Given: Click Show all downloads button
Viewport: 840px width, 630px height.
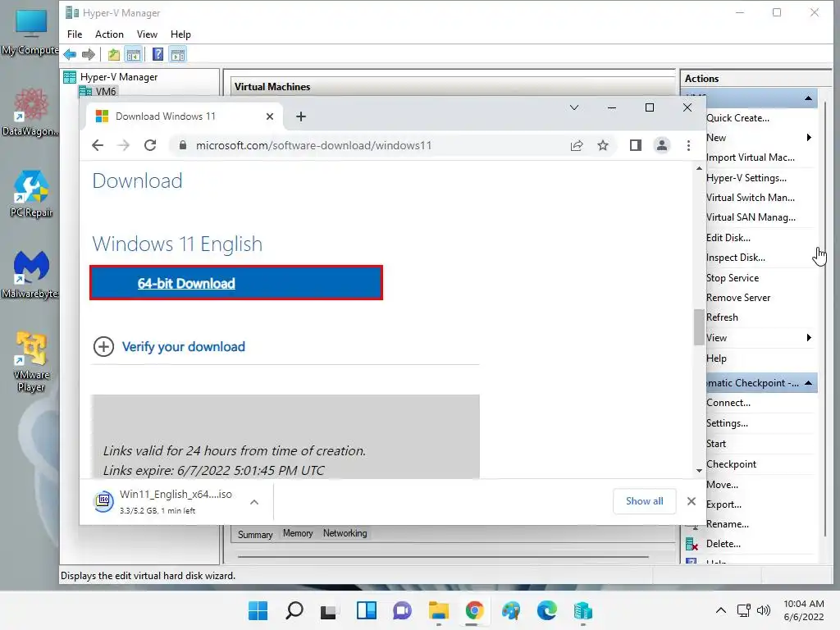Looking at the screenshot, I should (x=645, y=501).
